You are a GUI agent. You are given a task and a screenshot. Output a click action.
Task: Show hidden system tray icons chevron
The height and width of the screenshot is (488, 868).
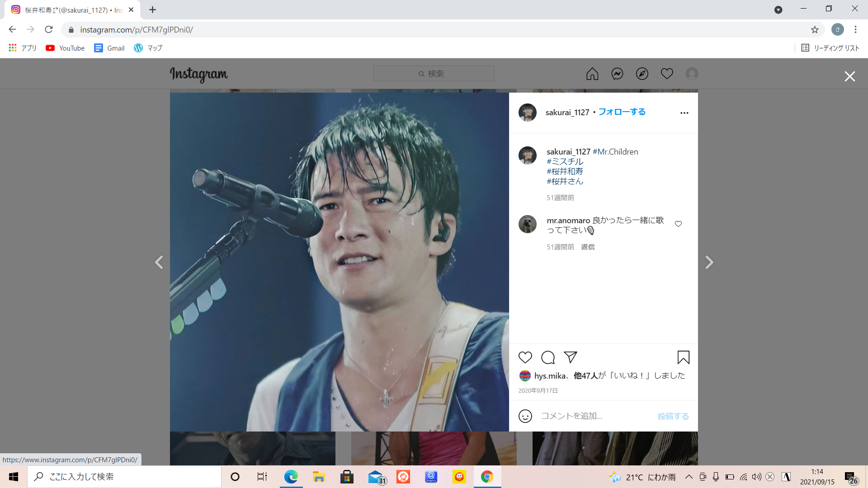click(689, 477)
